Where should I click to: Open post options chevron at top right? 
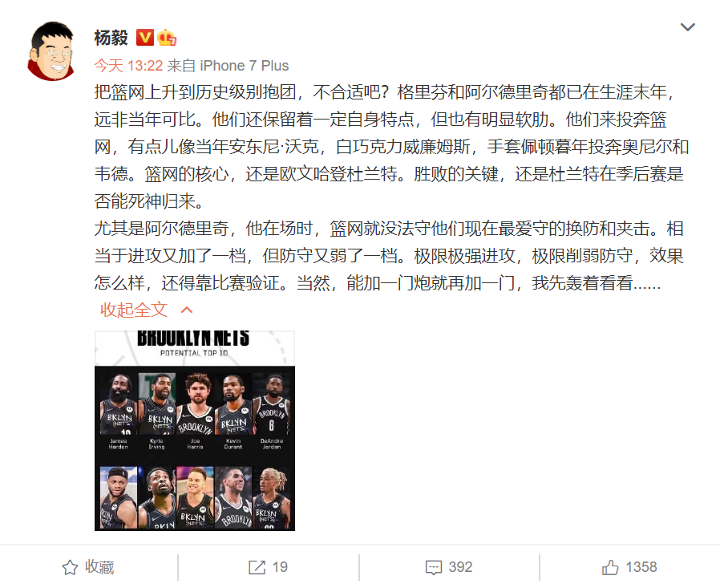coord(687,27)
